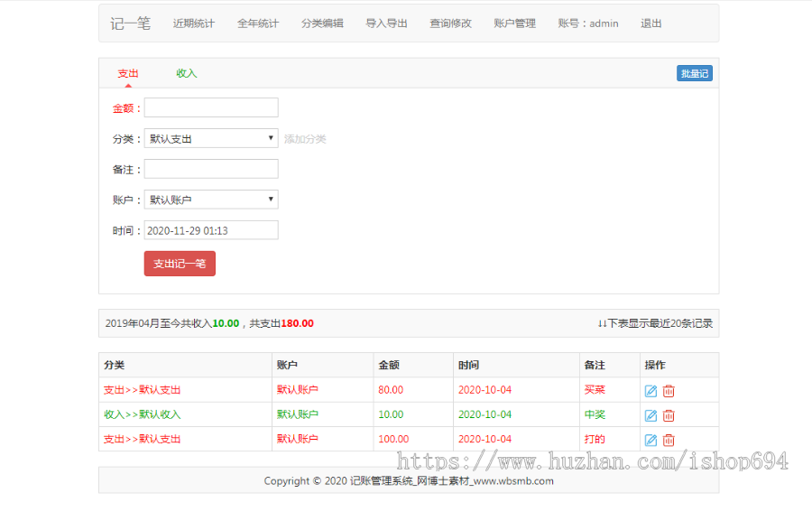Image resolution: width=812 pixels, height=521 pixels.
Task: Switch to the 收入 tab
Action: tap(187, 73)
